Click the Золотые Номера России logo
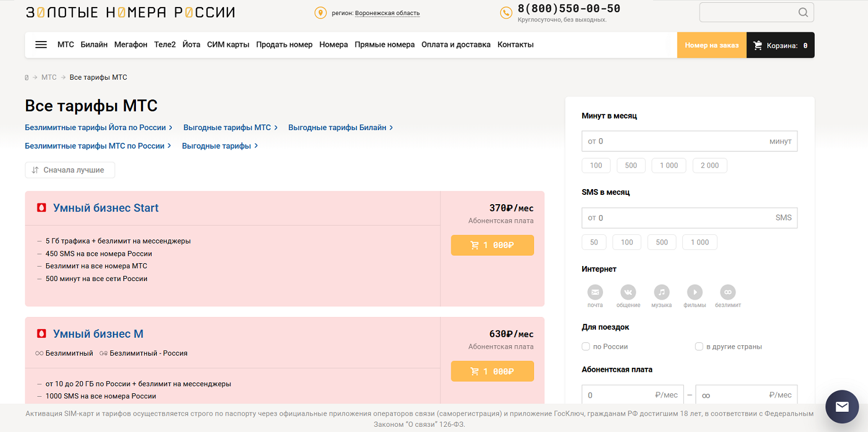Image resolution: width=868 pixels, height=432 pixels. 130,12
